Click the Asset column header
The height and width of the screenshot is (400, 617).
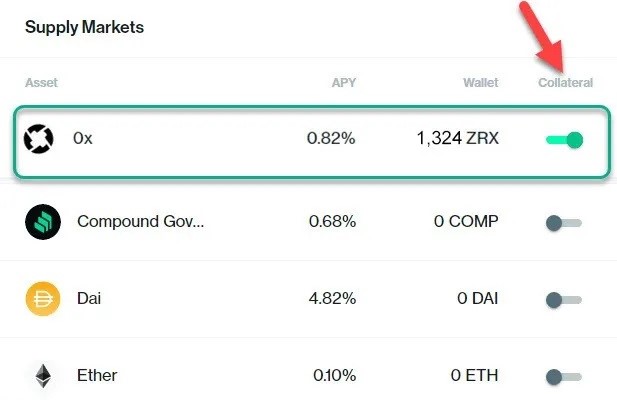(x=41, y=83)
